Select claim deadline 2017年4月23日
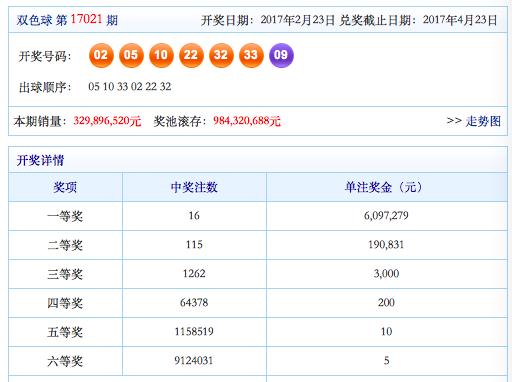 pos(460,20)
